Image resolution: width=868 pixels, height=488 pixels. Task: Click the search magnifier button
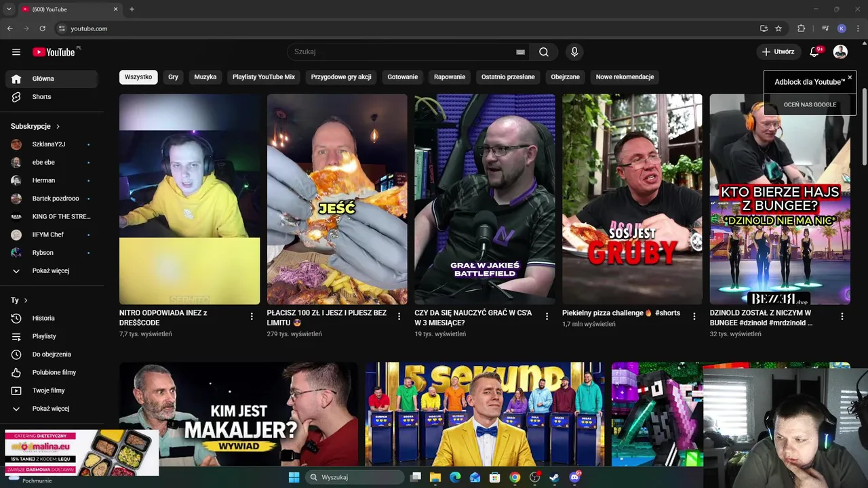click(x=544, y=52)
